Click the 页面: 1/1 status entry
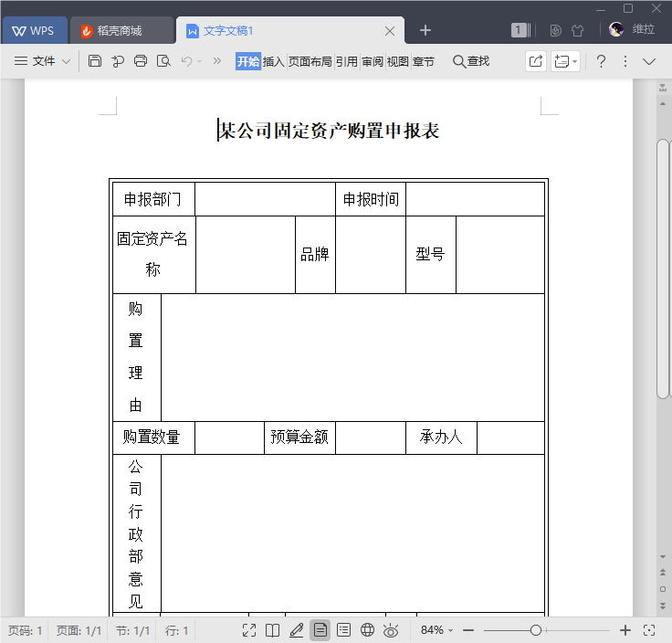The image size is (672, 643). pos(79,630)
